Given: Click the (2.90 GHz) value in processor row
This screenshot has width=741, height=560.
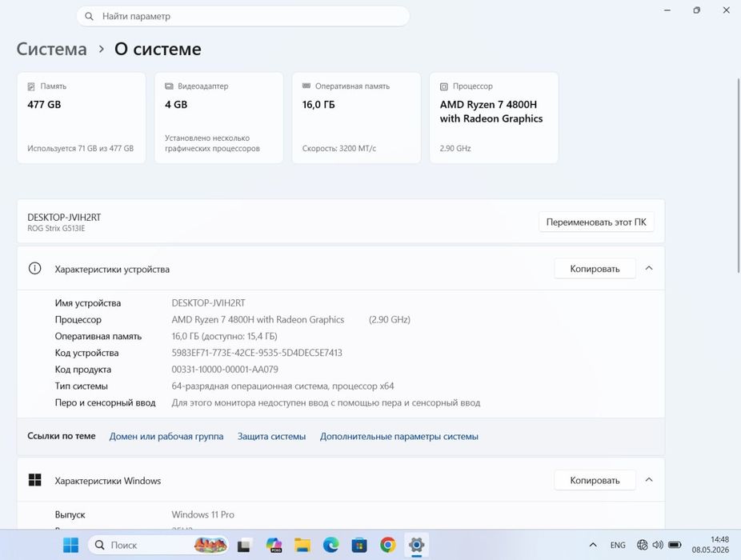Looking at the screenshot, I should pyautogui.click(x=390, y=319).
